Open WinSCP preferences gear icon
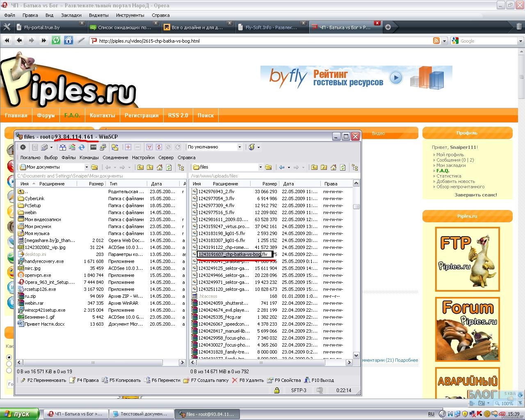Viewport: 525px width, 420px height. click(x=23, y=147)
